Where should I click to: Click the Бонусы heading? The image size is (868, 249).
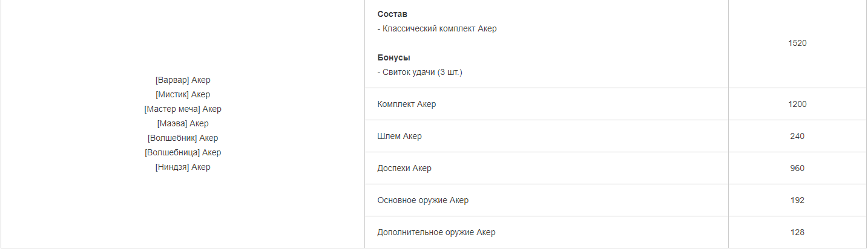pyautogui.click(x=393, y=58)
